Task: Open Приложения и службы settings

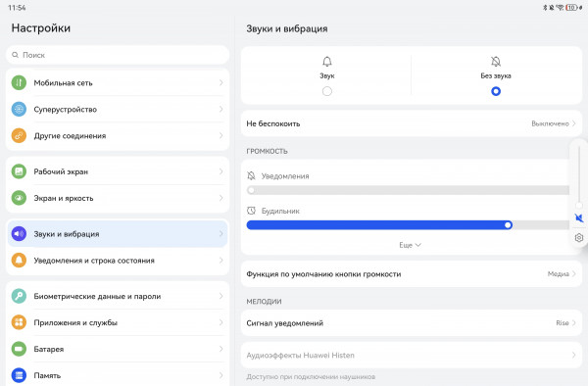Action: click(x=118, y=322)
